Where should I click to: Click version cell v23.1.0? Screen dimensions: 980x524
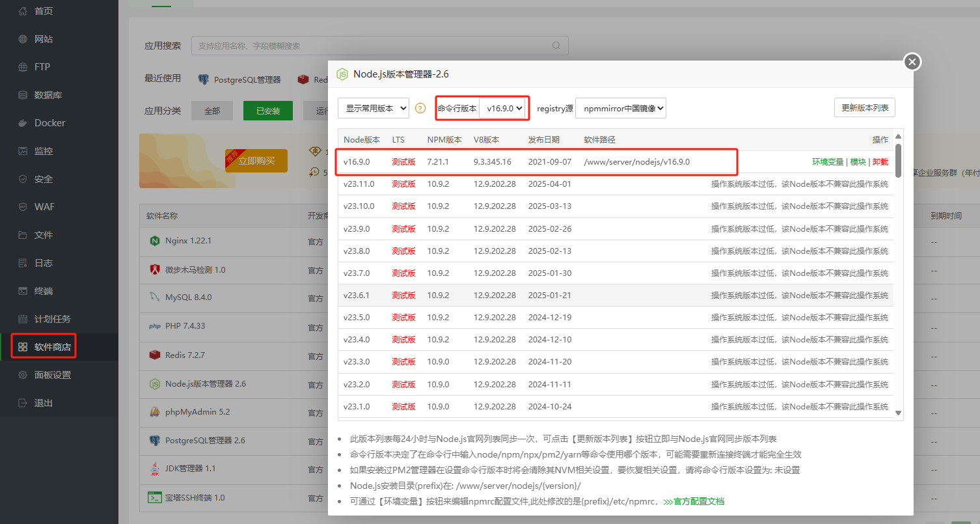point(357,406)
